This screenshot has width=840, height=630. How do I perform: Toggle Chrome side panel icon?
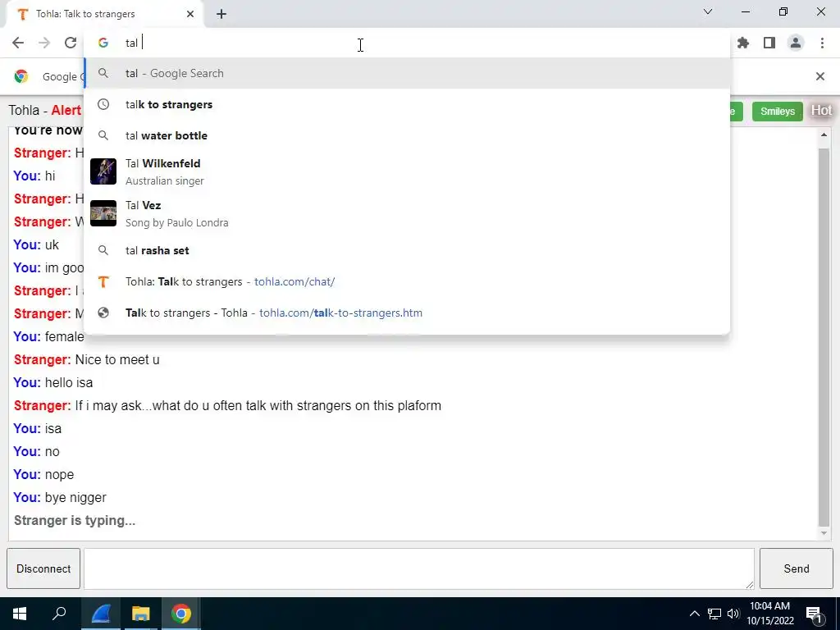click(x=769, y=43)
